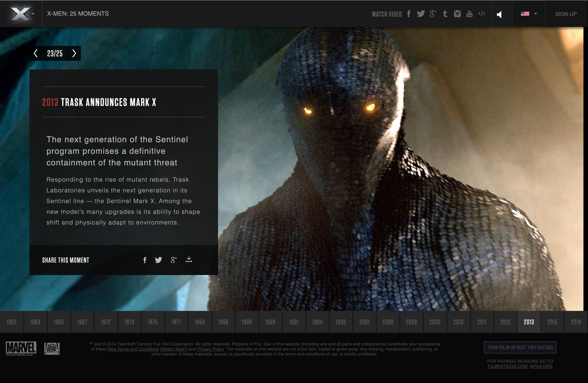Screen dimensions: 588x383
Task: Click the WATCH VIDEO button
Action: point(387,14)
